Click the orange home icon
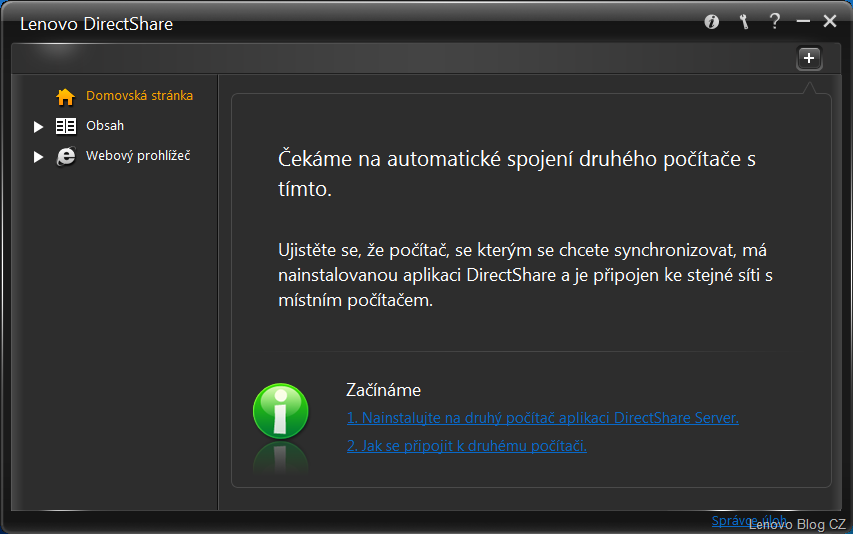The image size is (853, 534). point(66,97)
